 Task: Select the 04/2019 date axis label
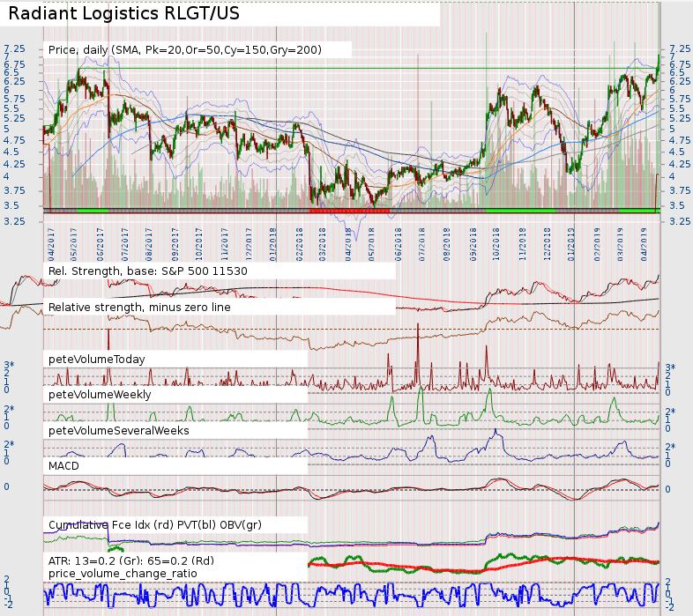644,244
